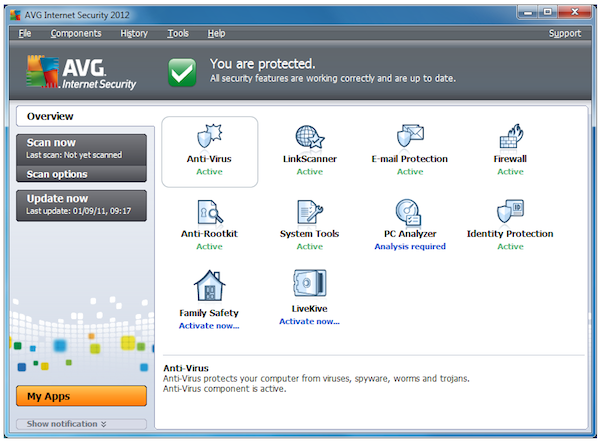
Task: Open the Anti-Virus shield icon
Action: click(209, 136)
